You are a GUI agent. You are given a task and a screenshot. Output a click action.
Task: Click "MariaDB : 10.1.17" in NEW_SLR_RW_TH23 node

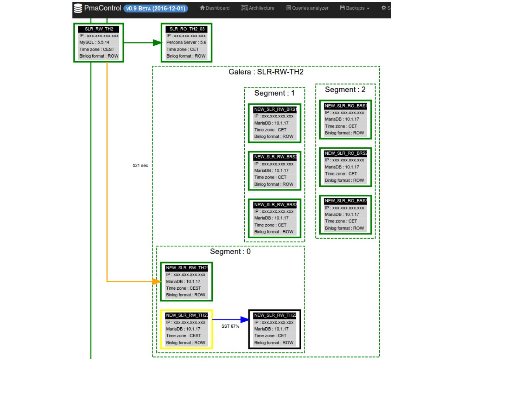(x=187, y=329)
